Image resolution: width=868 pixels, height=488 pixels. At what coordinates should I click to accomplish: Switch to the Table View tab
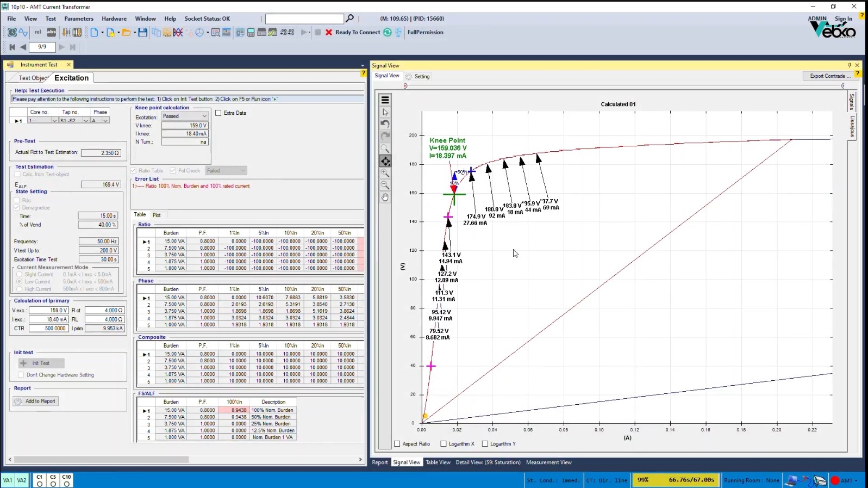pyautogui.click(x=438, y=462)
